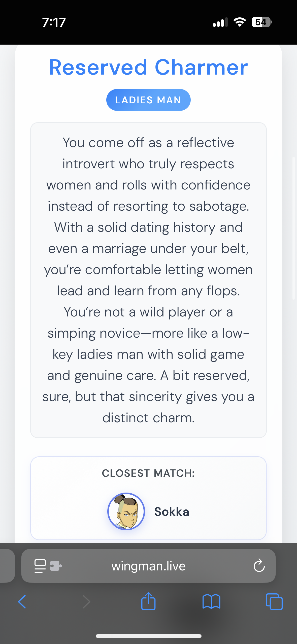Tap the CLOSEST MATCH label

(x=148, y=473)
